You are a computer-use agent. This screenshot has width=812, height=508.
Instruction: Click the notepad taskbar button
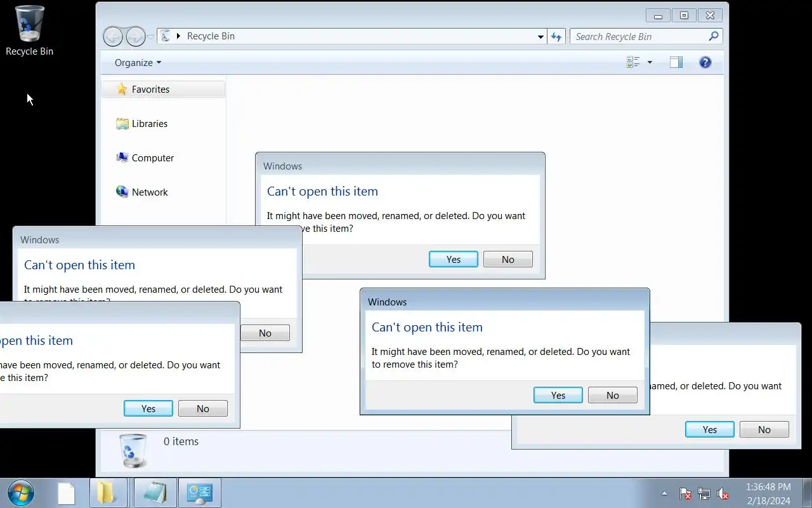coord(155,493)
